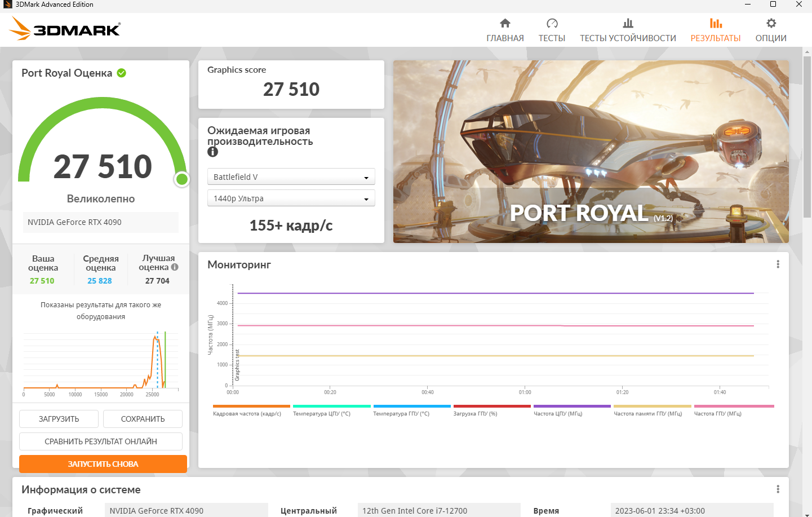
Task: Open the Результаты bar chart icon
Action: click(716, 23)
